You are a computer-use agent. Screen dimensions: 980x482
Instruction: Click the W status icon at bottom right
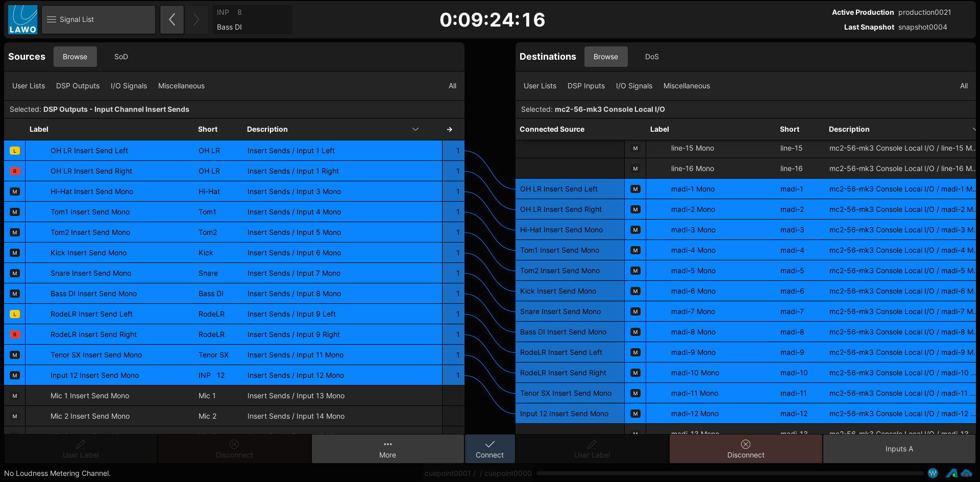click(933, 473)
